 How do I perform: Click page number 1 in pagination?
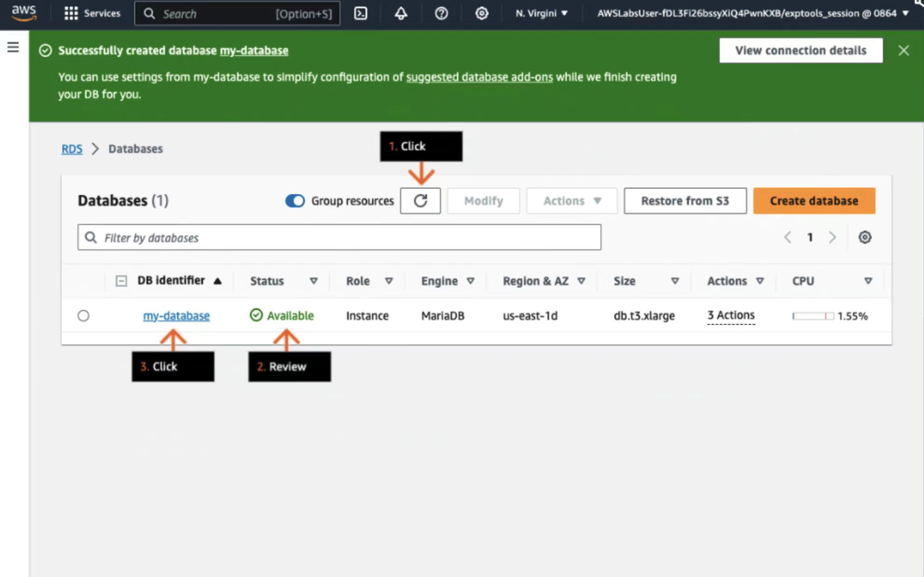[810, 237]
